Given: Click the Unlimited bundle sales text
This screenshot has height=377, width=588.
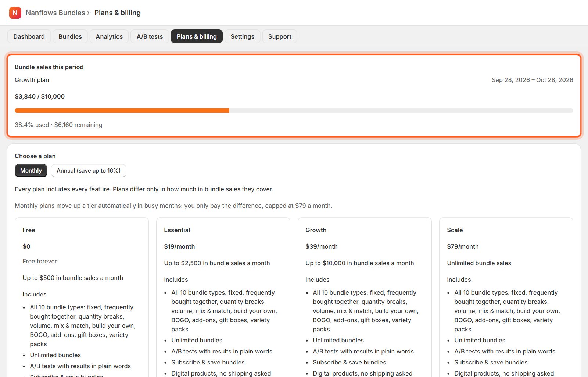Looking at the screenshot, I should click(479, 263).
